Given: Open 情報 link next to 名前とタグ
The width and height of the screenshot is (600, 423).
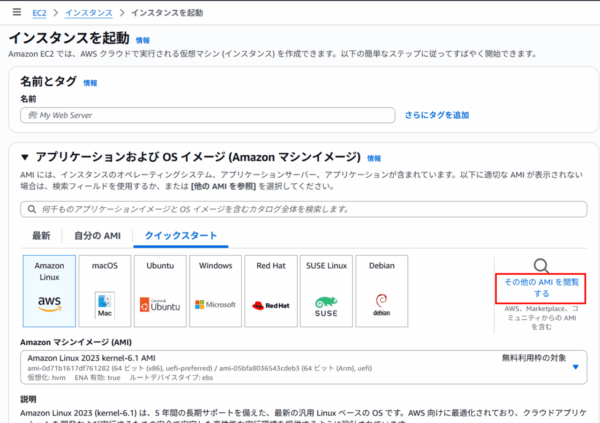Looking at the screenshot, I should [x=90, y=83].
